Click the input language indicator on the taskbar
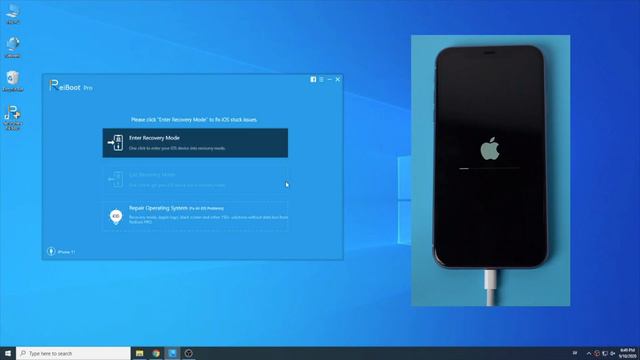Viewport: 640px width, 360px height. coord(575,353)
